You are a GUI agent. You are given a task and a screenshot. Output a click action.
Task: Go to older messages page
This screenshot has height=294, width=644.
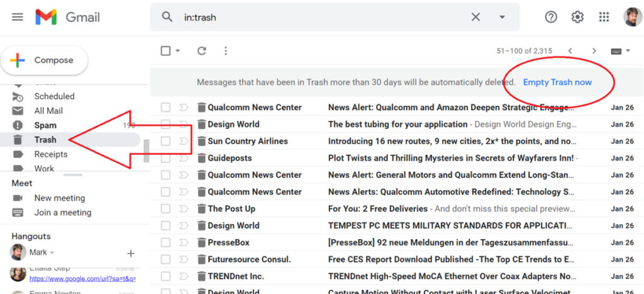coord(594,51)
